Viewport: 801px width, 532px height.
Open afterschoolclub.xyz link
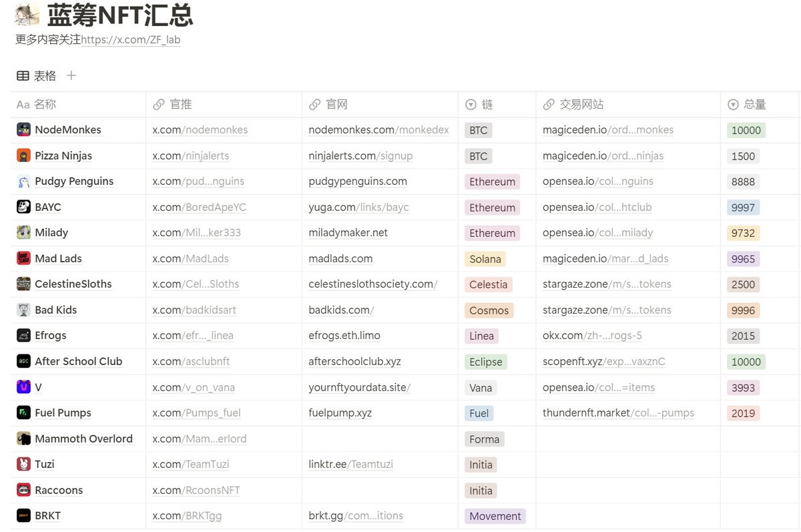click(354, 361)
